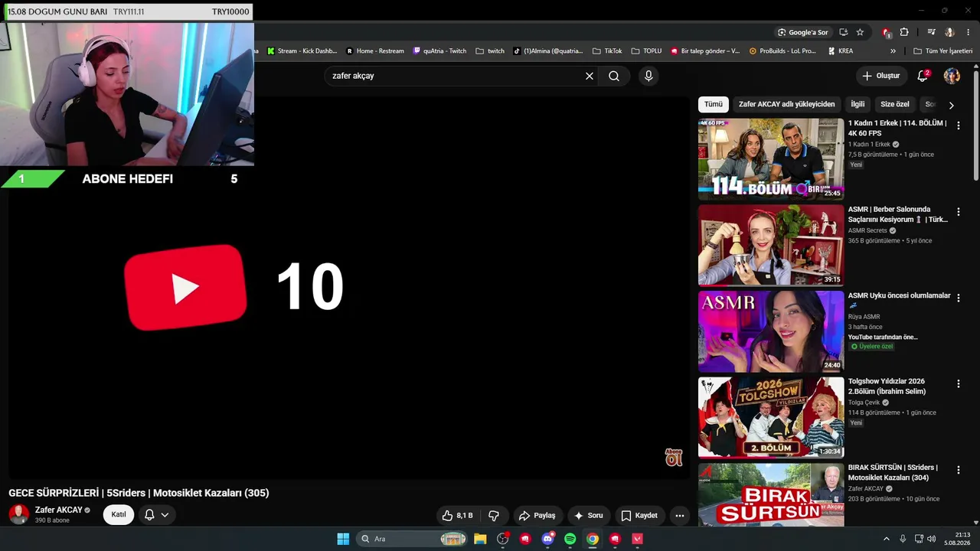Bookmark this page with star icon

point(860,32)
